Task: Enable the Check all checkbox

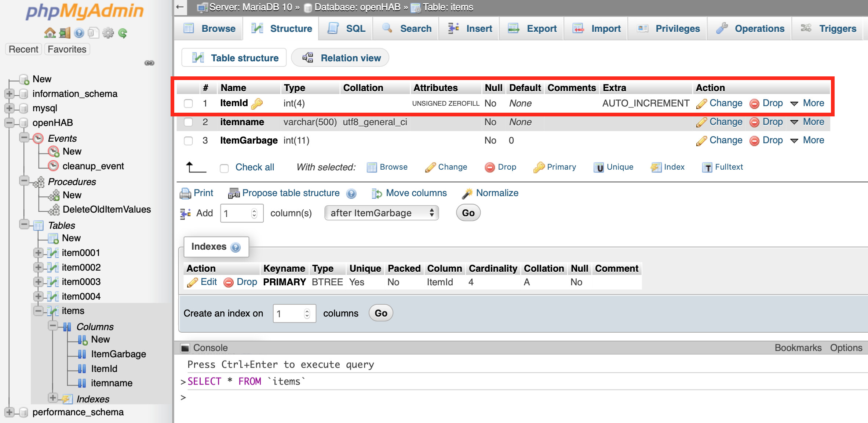Action: click(x=224, y=168)
